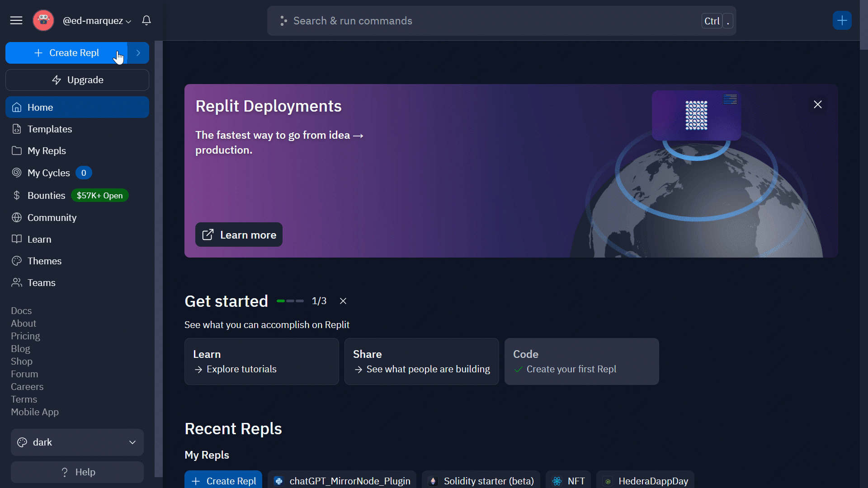Viewport: 868px width, 488px height.
Task: Expand the @ed-marquez account dropdown
Action: point(97,21)
